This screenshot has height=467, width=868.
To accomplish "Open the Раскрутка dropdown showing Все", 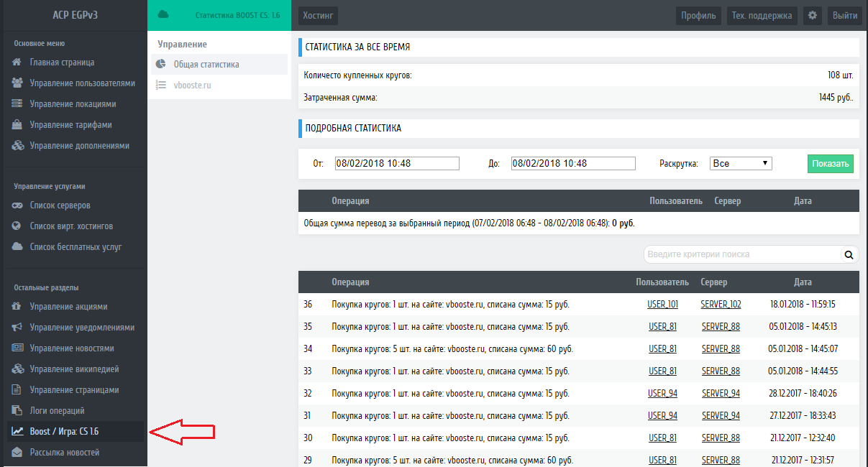I will point(741,164).
